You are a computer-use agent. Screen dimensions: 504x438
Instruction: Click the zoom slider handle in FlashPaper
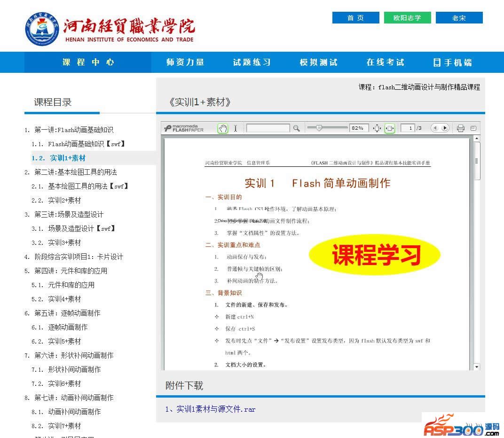319,128
